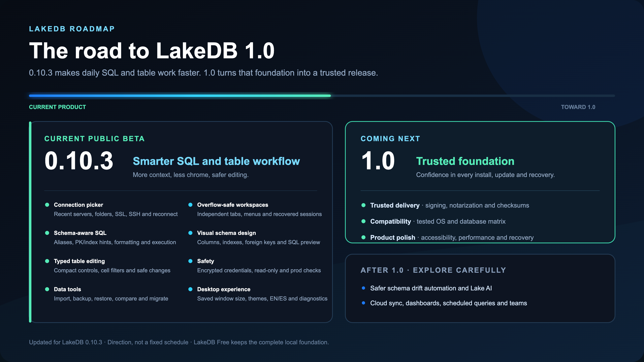
Task: Click the green bullet beside 'Compatibility'
Action: [363, 221]
